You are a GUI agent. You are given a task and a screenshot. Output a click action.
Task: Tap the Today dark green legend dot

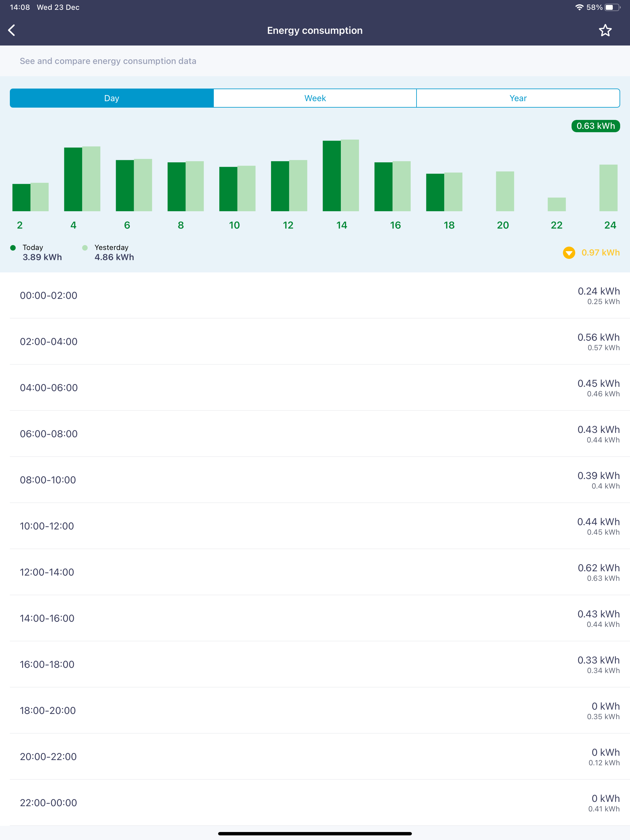point(13,248)
